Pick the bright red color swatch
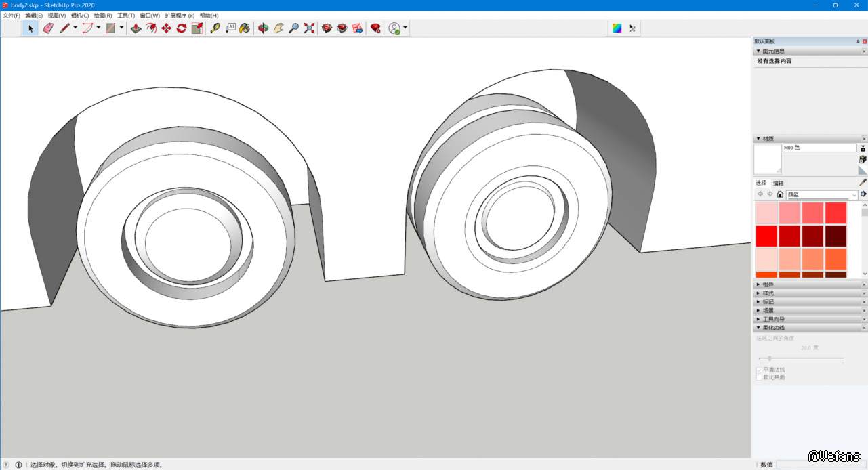 point(766,236)
